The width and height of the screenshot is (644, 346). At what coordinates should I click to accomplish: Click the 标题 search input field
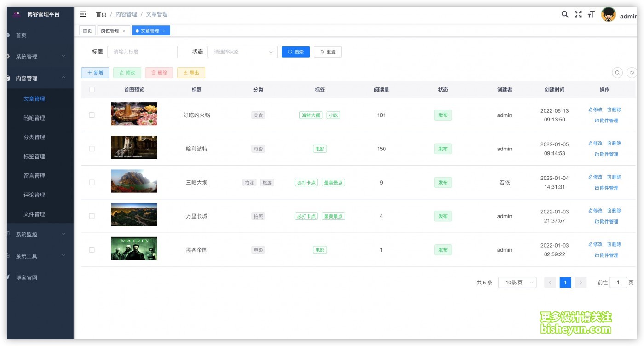(x=142, y=52)
